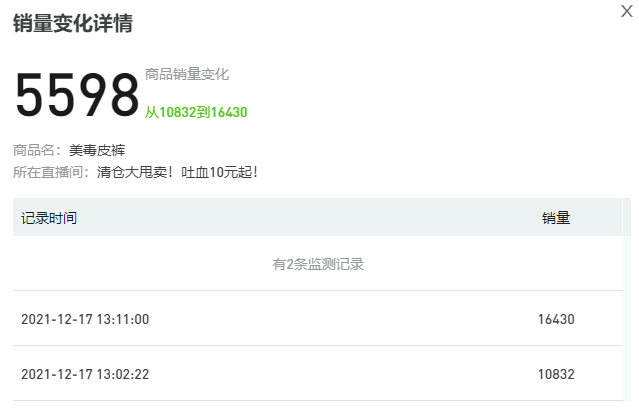Viewport: 639px width, 413px height.
Task: Open the livestream room 清仓大甩卖！吐血10元起！
Action: click(178, 172)
